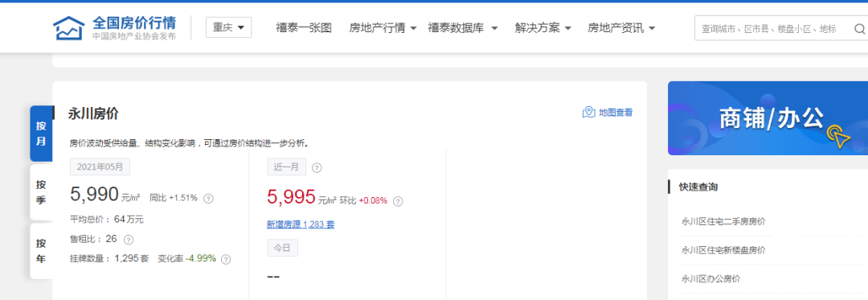868x300 pixels.
Task: Click the 商铺/办公 banner image
Action: click(768, 118)
